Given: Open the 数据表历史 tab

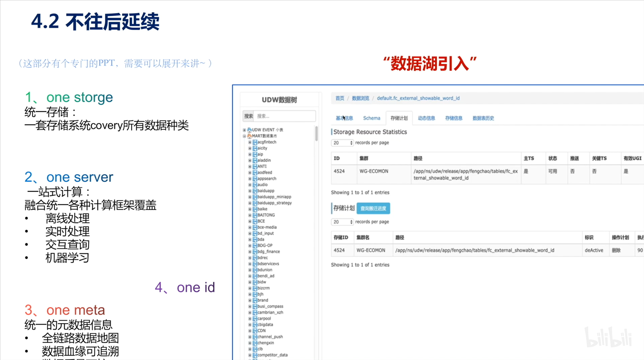Looking at the screenshot, I should pos(483,118).
